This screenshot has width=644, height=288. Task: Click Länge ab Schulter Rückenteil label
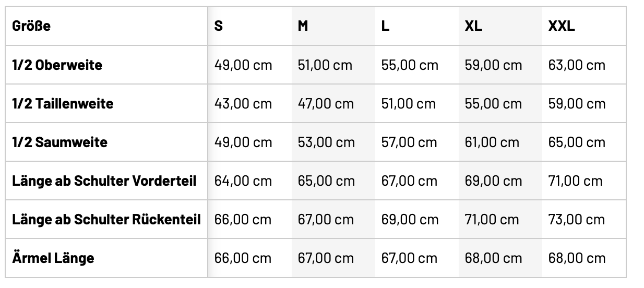click(x=106, y=219)
